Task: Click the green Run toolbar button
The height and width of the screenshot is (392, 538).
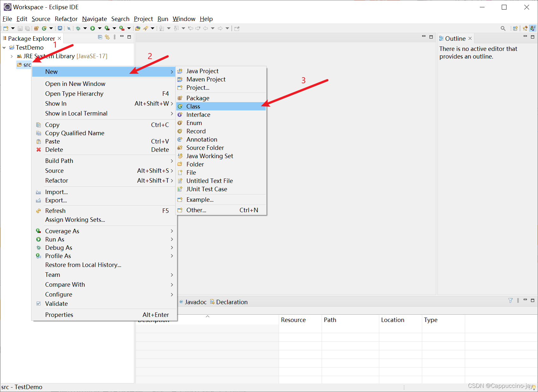Action: pyautogui.click(x=93, y=28)
